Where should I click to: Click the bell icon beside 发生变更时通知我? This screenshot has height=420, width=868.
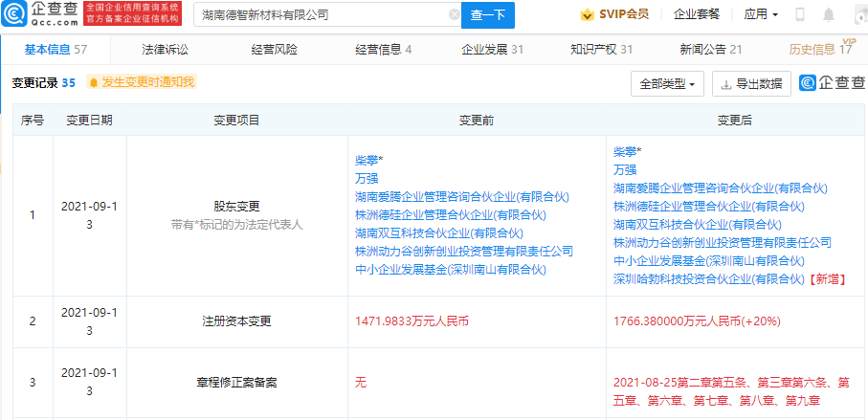click(x=94, y=82)
